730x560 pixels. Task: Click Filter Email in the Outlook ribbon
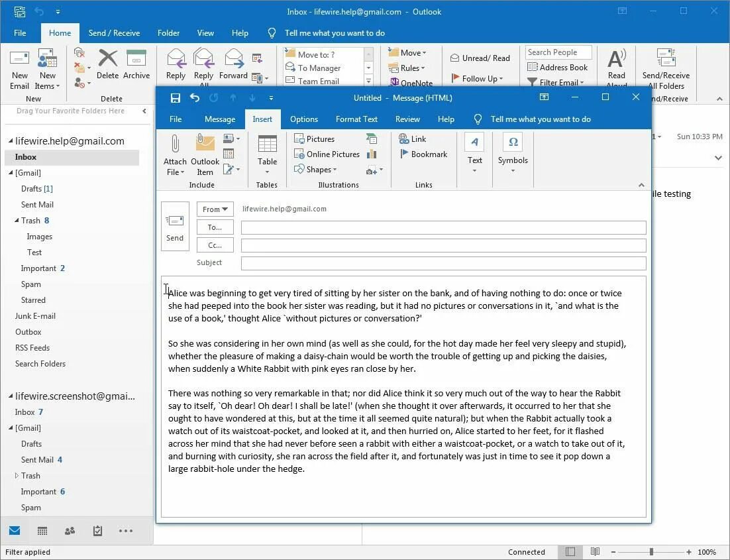[x=555, y=82]
